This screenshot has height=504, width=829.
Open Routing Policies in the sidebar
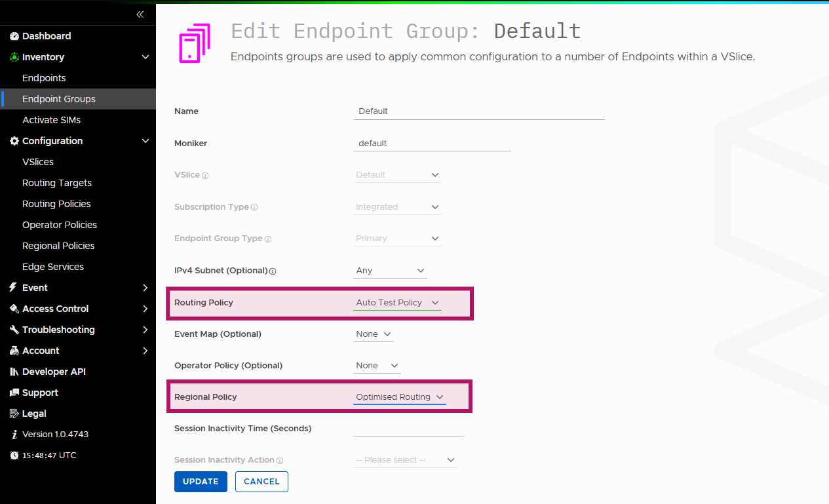coord(56,204)
